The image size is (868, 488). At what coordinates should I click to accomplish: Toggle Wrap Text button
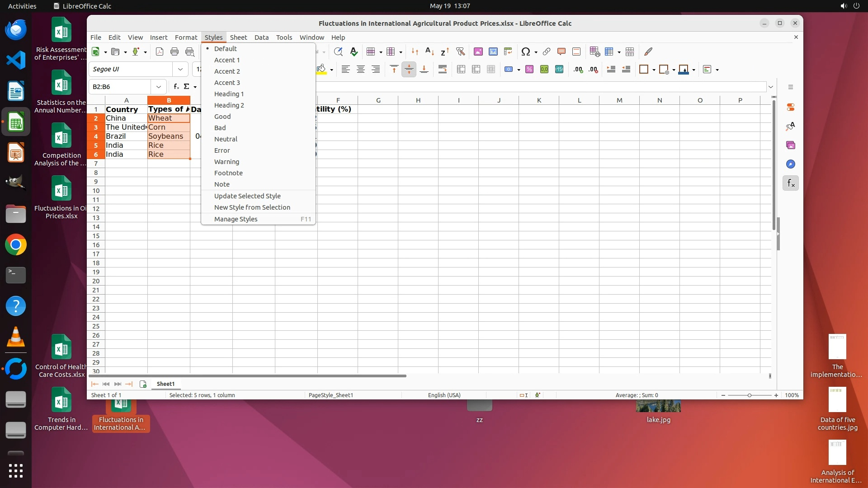[x=442, y=69]
